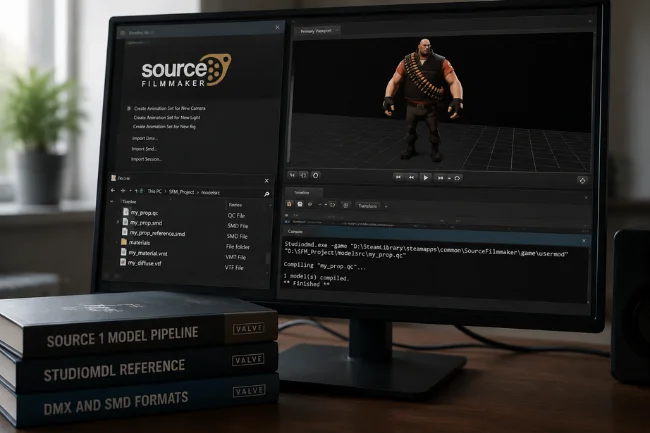Click the icon just left of Transform
Image resolution: width=650 pixels, height=433 pixels.
346,205
